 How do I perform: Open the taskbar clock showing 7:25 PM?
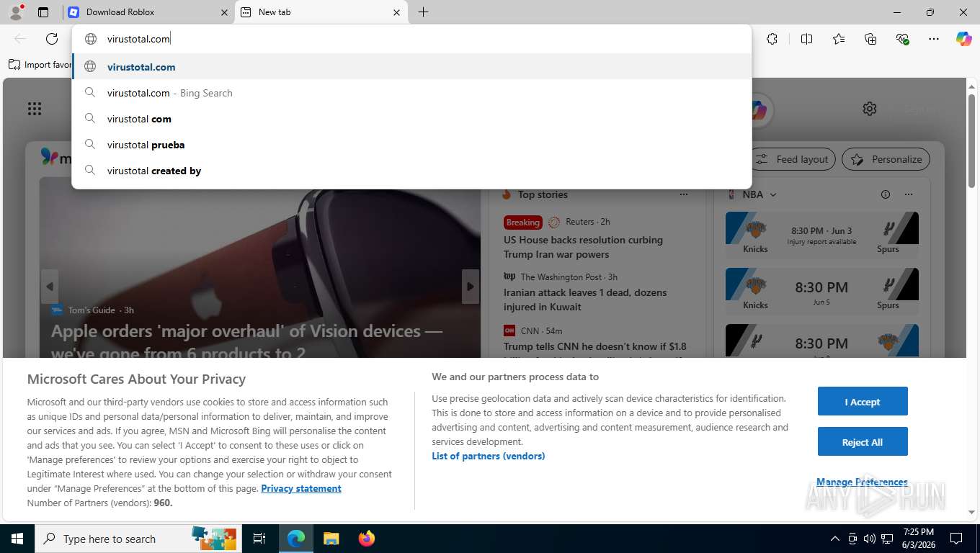[x=918, y=539]
